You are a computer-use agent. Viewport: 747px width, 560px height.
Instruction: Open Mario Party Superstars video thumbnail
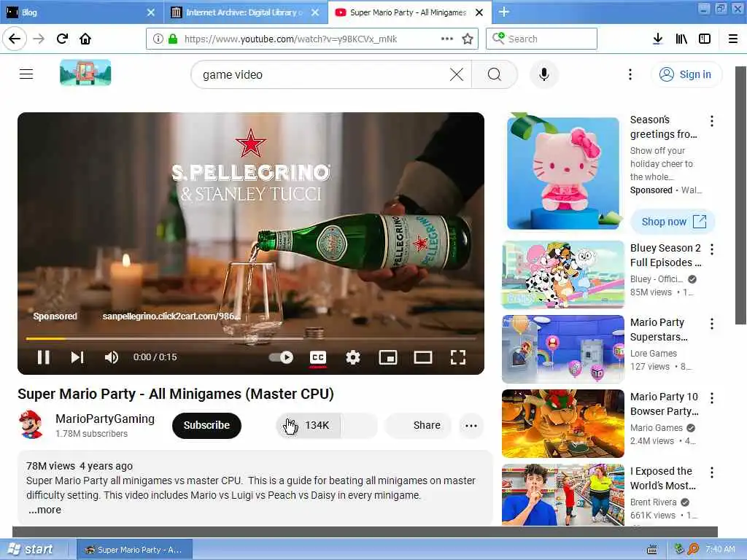pyautogui.click(x=562, y=349)
